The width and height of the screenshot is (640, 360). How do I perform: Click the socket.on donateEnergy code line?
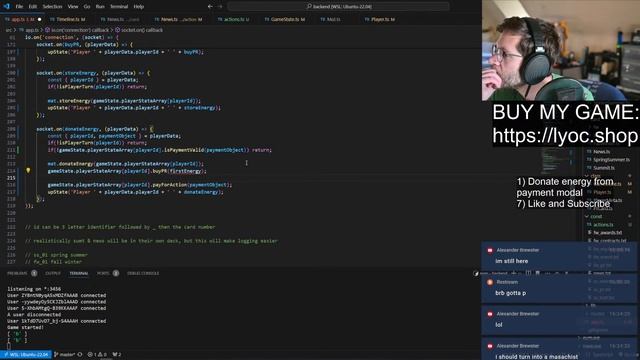click(x=95, y=129)
